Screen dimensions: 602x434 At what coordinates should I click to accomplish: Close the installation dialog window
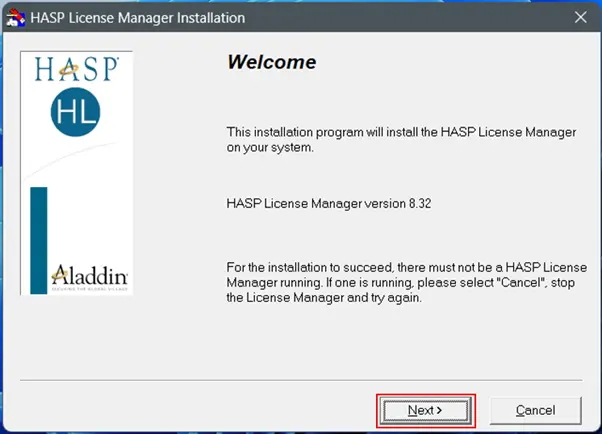[x=580, y=17]
